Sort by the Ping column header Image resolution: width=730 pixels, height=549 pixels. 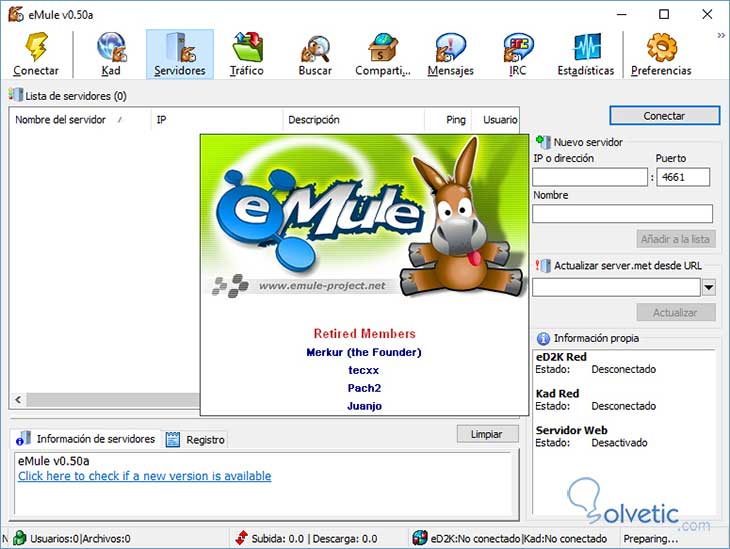pyautogui.click(x=448, y=120)
